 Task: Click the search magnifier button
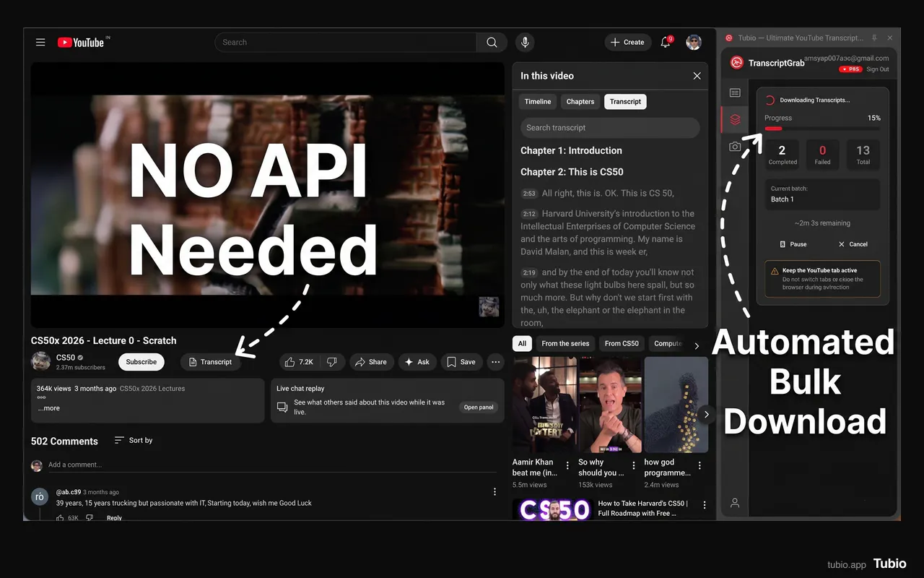coord(492,43)
